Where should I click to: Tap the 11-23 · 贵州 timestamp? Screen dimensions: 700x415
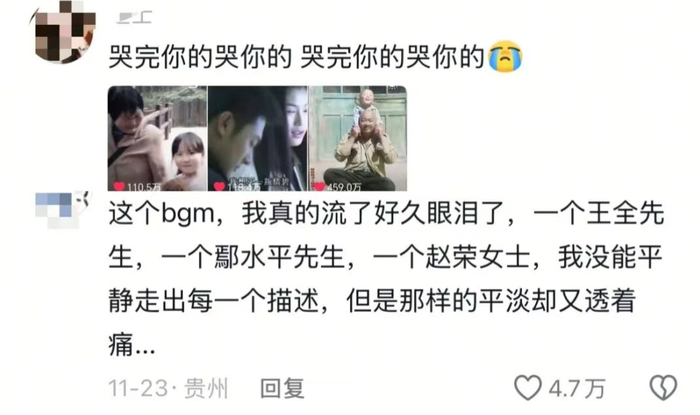[168, 388]
